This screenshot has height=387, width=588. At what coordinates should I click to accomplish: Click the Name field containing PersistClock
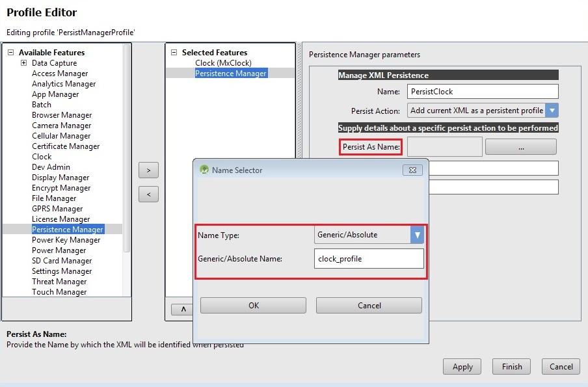tap(482, 92)
